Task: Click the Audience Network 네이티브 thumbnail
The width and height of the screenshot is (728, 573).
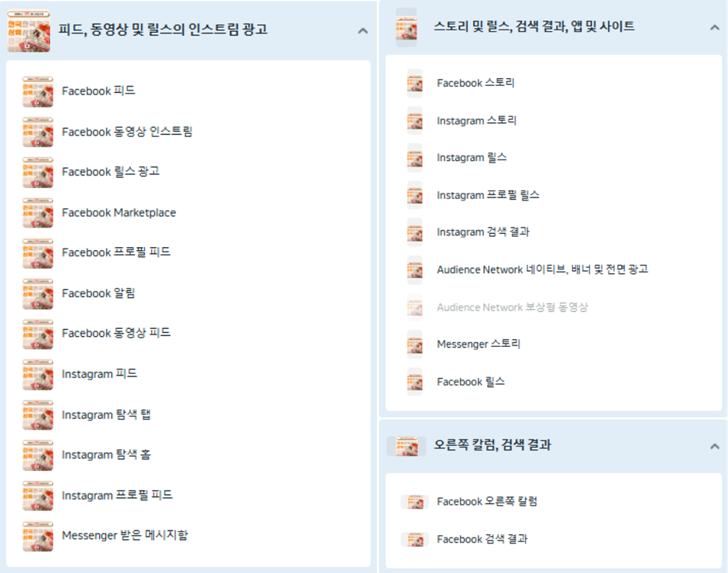Action: 414,269
